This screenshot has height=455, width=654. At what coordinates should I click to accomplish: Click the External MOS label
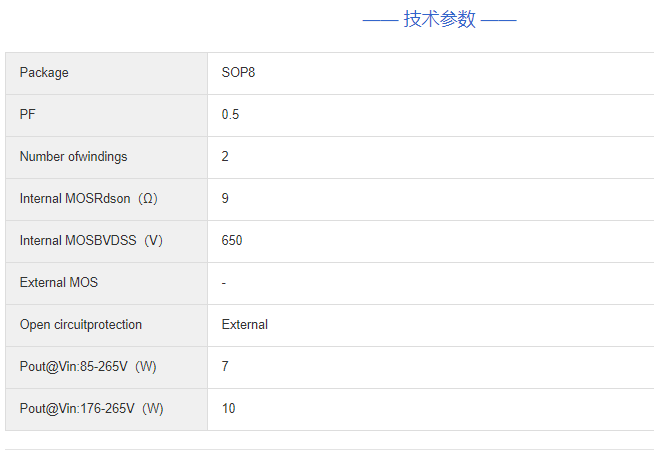click(x=59, y=283)
